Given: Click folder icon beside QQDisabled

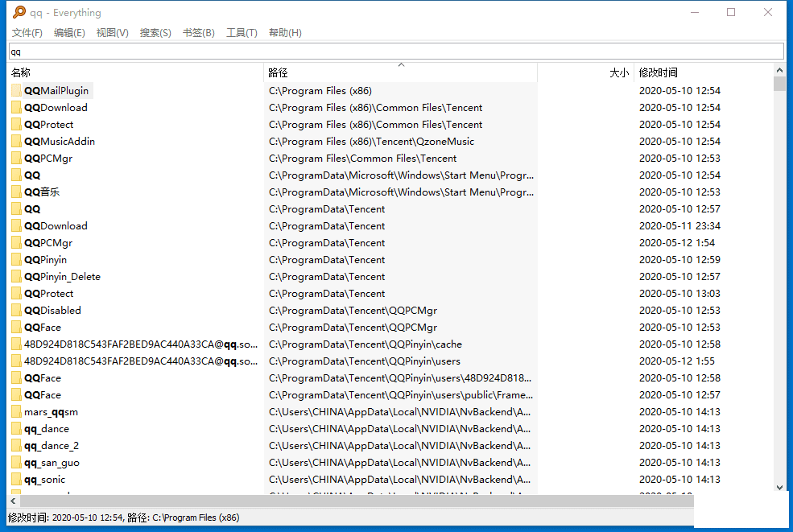Looking at the screenshot, I should coord(16,310).
